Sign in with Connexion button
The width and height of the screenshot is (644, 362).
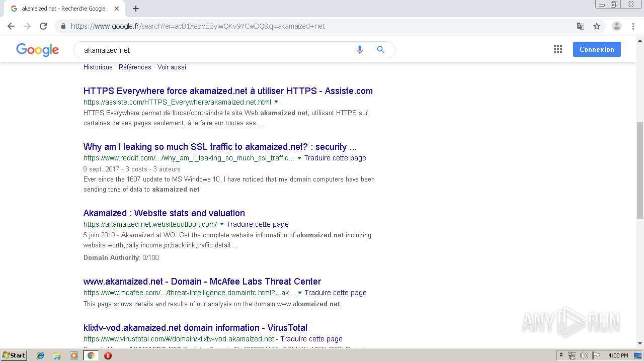[597, 49]
